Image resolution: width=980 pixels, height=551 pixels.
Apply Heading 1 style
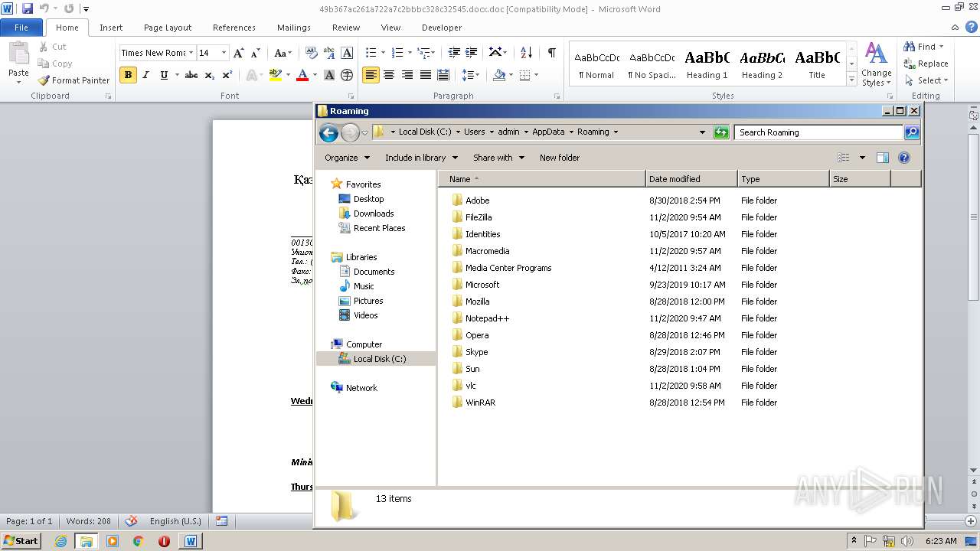click(x=707, y=64)
